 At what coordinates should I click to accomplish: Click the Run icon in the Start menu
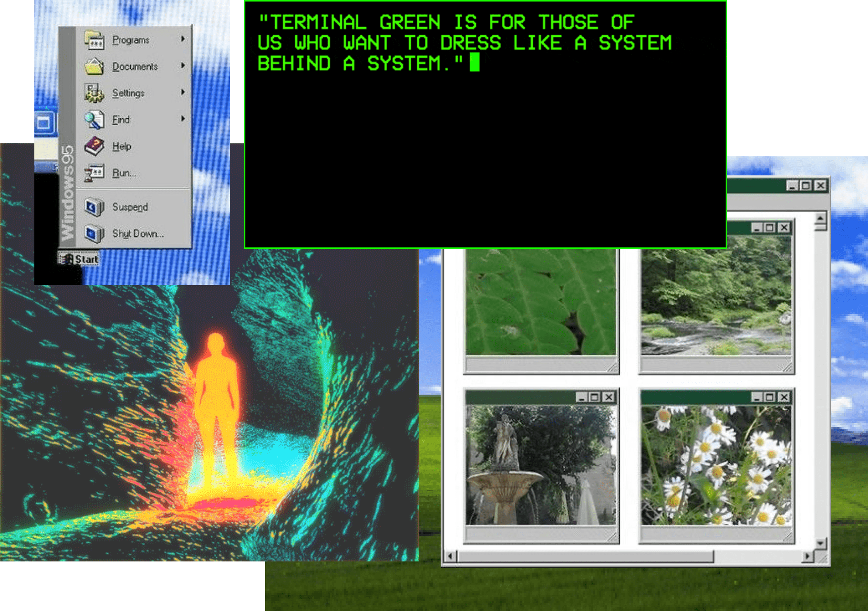(94, 173)
